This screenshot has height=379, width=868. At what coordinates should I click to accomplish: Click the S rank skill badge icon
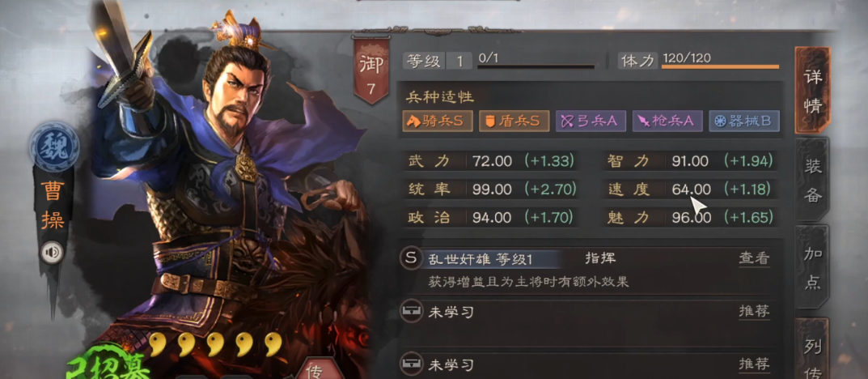410,258
